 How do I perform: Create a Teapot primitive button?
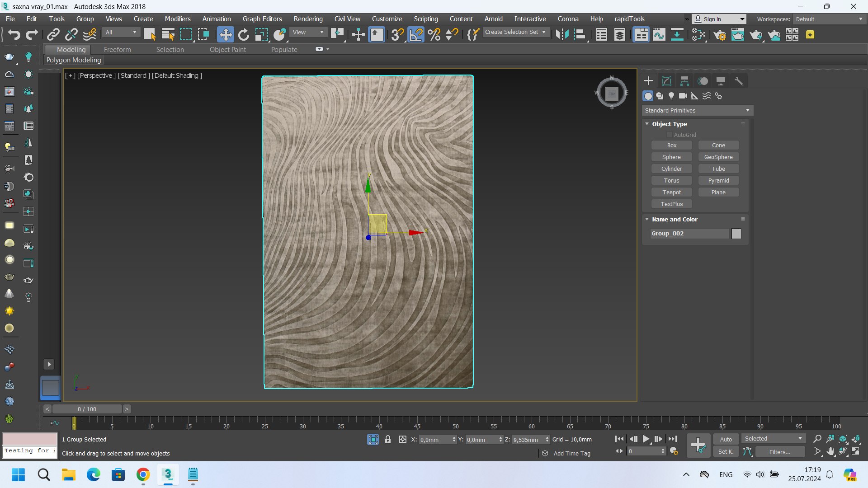tap(671, 192)
